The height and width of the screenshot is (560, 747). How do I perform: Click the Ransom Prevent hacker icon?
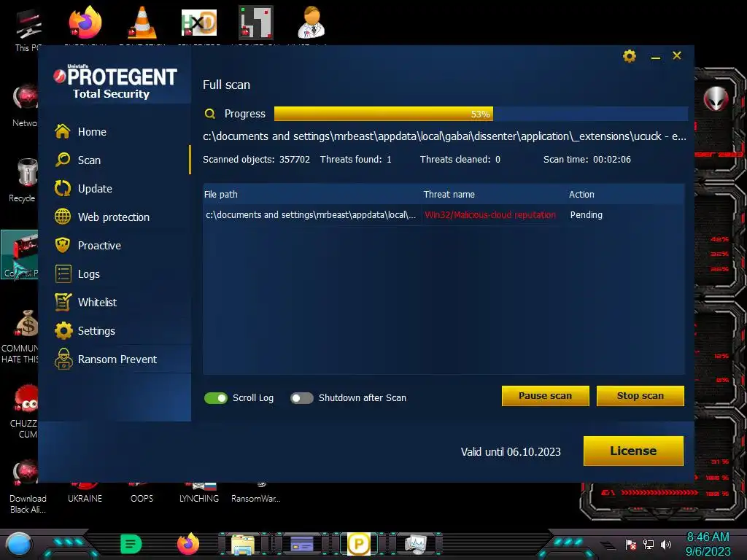click(x=63, y=359)
